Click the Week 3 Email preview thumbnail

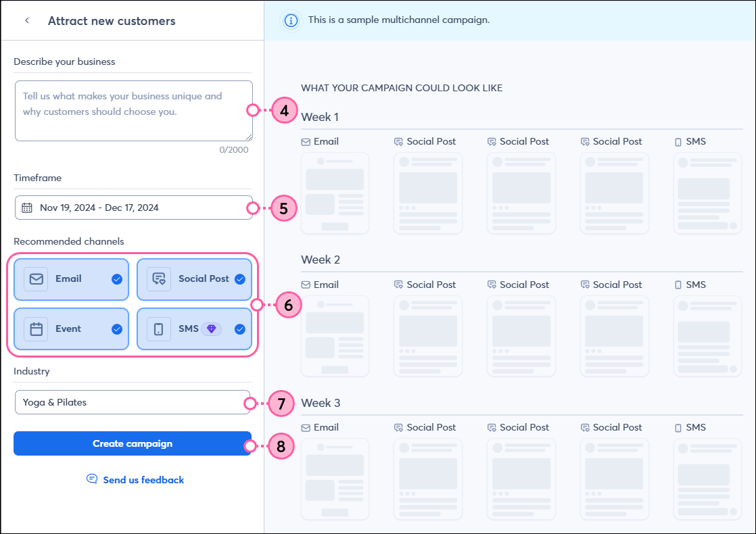[335, 479]
